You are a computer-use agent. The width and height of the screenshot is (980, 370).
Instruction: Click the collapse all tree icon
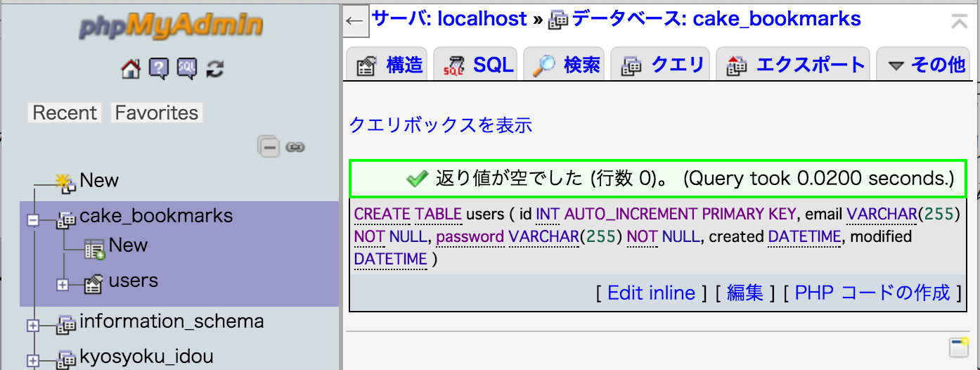pos(269,147)
